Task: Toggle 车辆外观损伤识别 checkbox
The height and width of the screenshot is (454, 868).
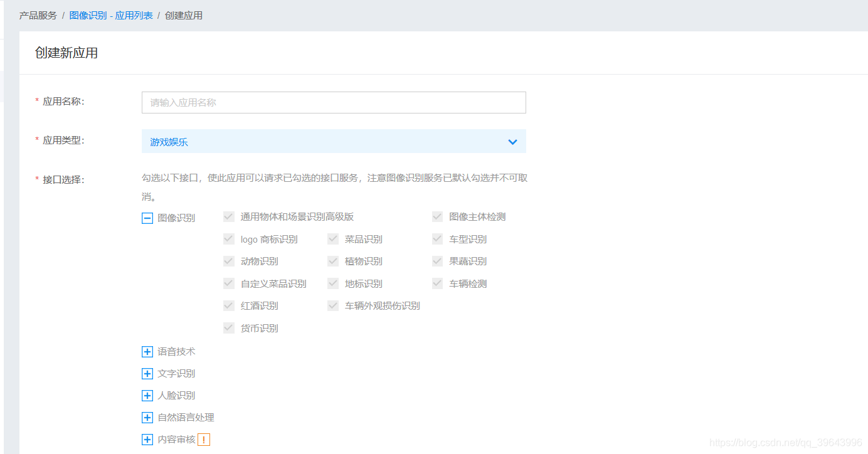Action: [x=333, y=305]
